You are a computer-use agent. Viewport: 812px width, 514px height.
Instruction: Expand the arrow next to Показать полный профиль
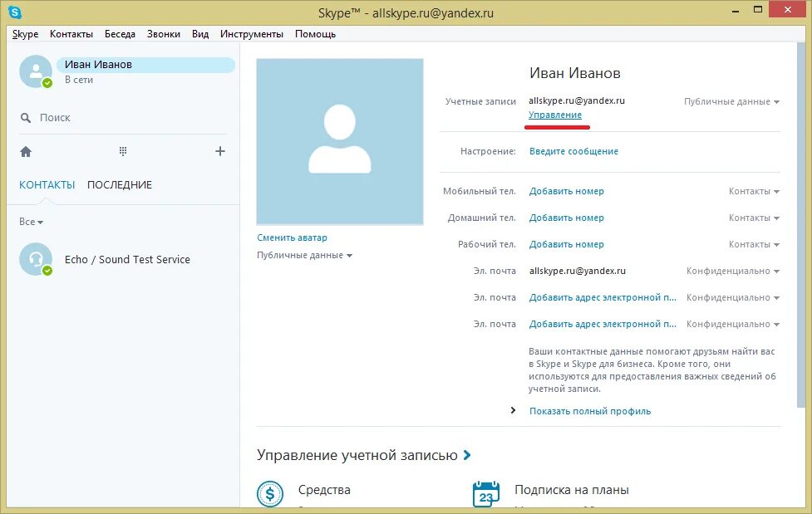point(513,410)
